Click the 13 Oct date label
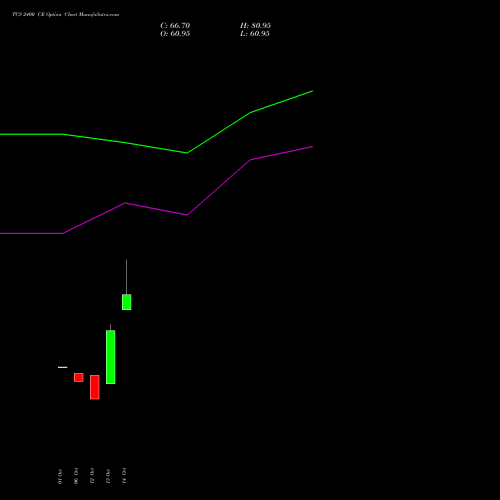 108,476
